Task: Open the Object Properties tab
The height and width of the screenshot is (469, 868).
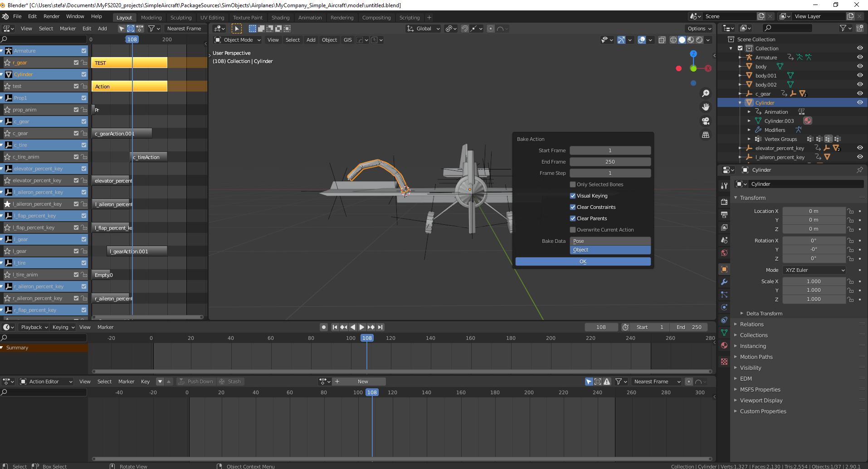Action: (724, 269)
